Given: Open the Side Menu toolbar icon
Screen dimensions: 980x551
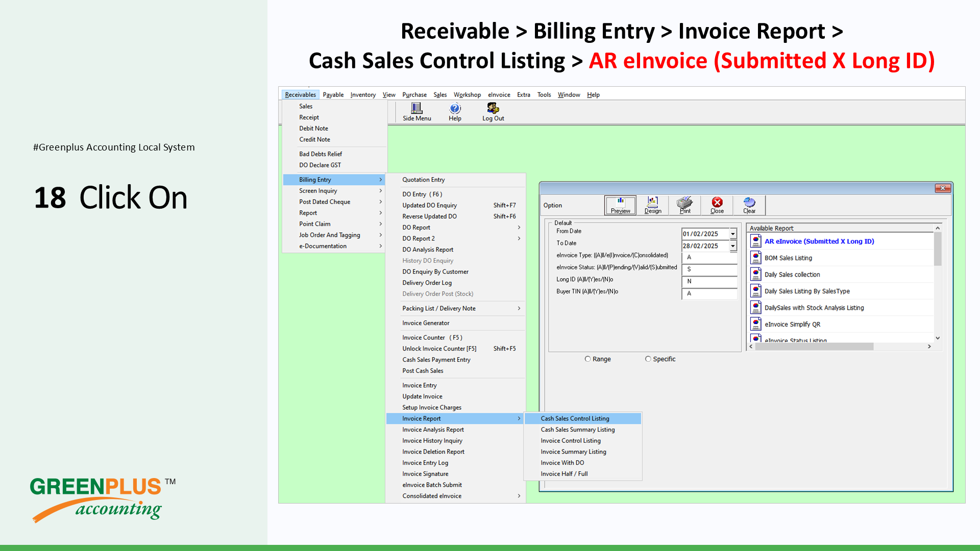Looking at the screenshot, I should point(416,112).
